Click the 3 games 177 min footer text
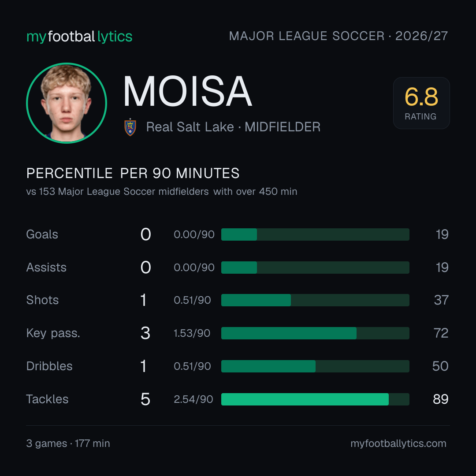This screenshot has width=476, height=476. pos(68,443)
